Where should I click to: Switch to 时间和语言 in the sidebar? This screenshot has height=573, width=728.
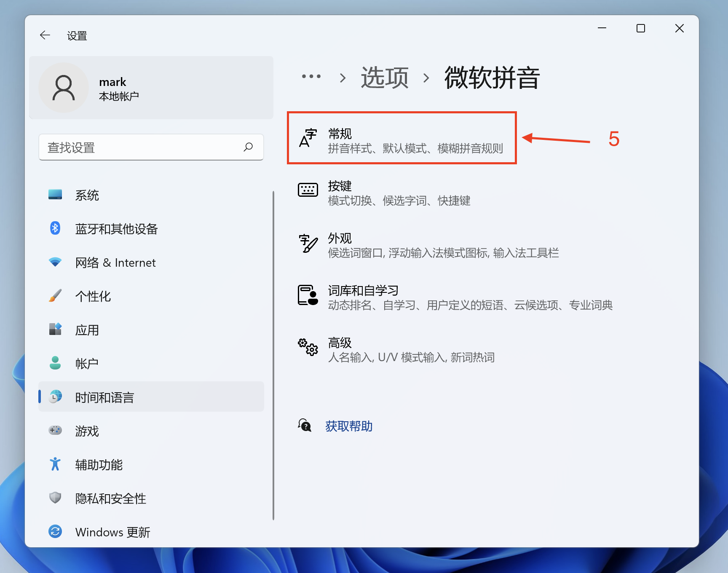coord(104,396)
